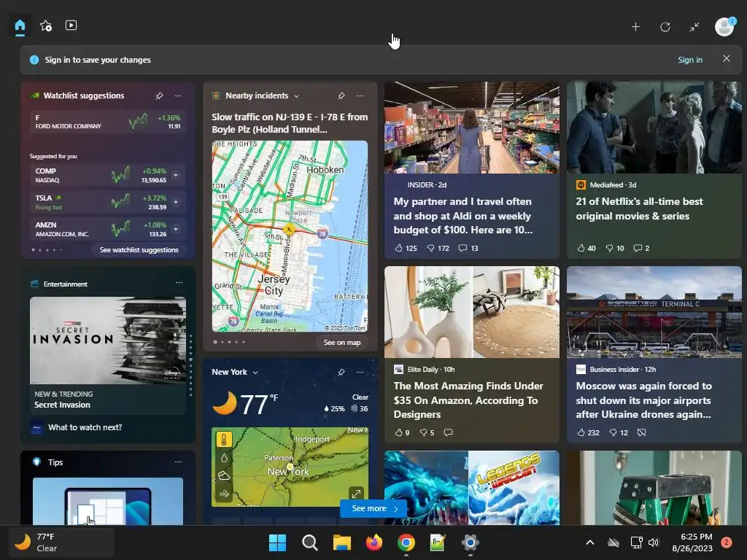This screenshot has width=747, height=560.
Task: Open Ford Motor Company stock row
Action: [x=108, y=122]
